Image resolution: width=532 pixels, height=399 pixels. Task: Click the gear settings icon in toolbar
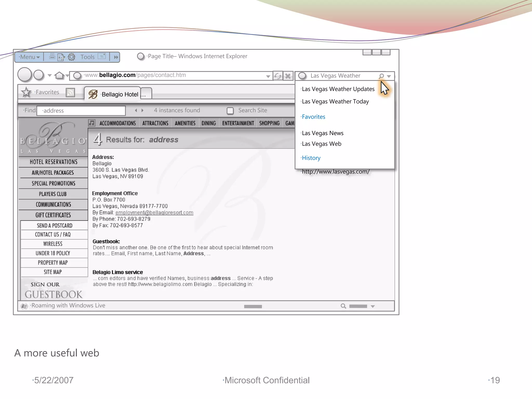tap(71, 57)
